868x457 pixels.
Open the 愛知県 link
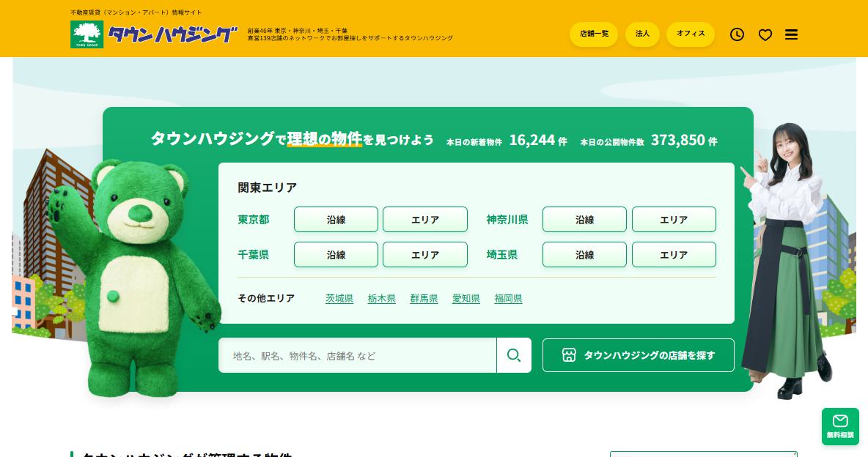coord(466,299)
